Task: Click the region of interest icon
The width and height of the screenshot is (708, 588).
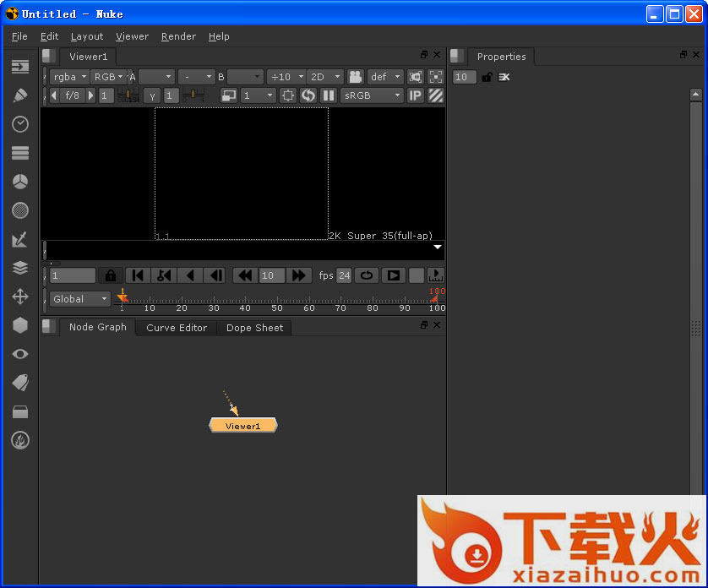Action: pos(287,95)
